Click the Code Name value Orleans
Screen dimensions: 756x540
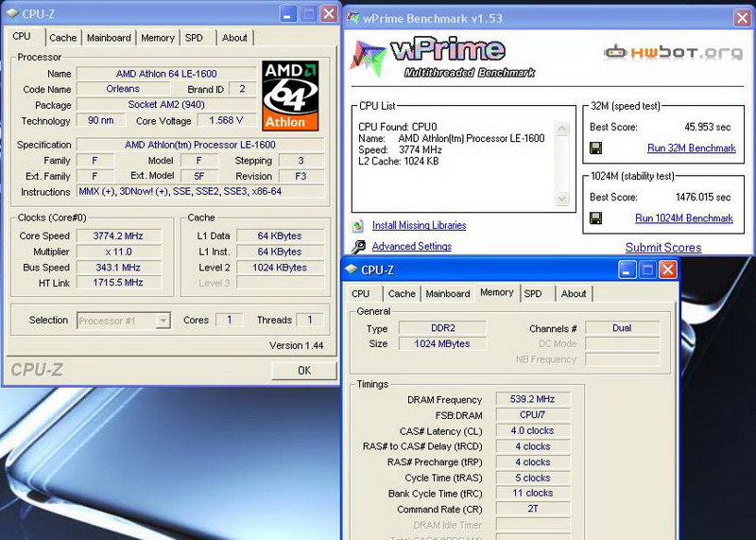pos(123,89)
